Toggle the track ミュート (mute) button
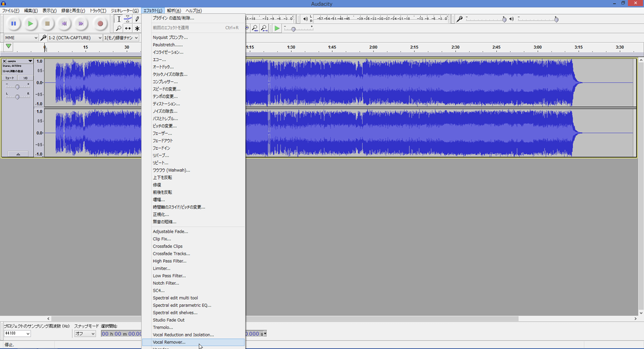The height and width of the screenshot is (349, 644). click(10, 78)
